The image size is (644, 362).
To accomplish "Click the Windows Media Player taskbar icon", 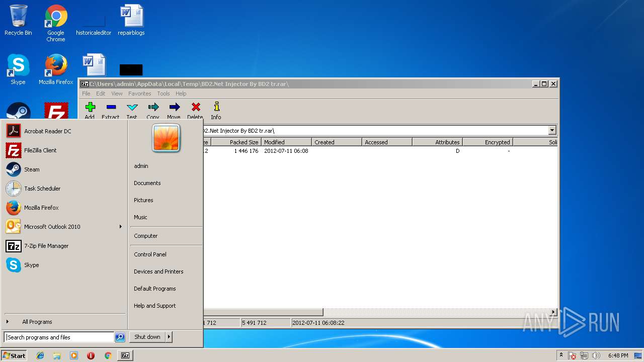I will point(74,355).
